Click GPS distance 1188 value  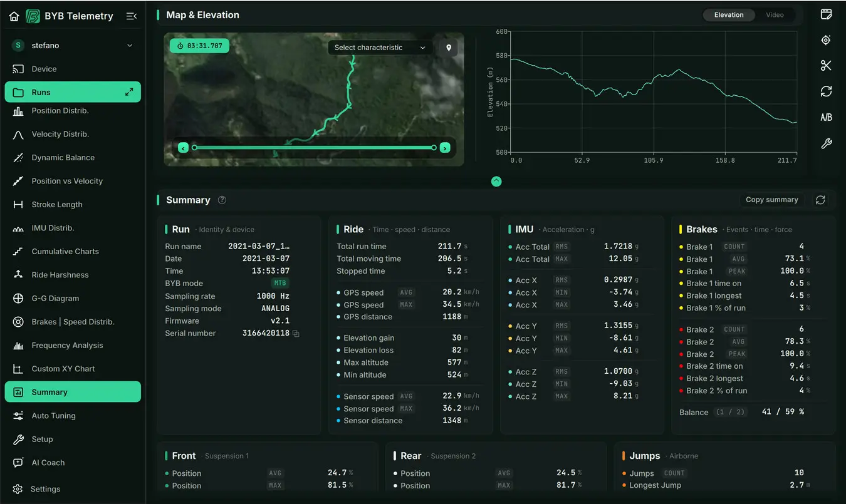coord(452,317)
